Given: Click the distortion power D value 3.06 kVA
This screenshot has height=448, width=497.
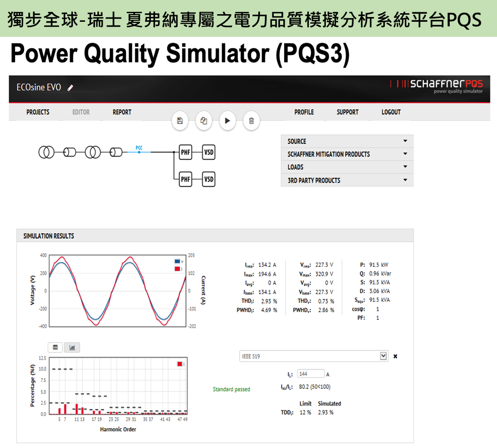Looking at the screenshot, I should coord(379,291).
